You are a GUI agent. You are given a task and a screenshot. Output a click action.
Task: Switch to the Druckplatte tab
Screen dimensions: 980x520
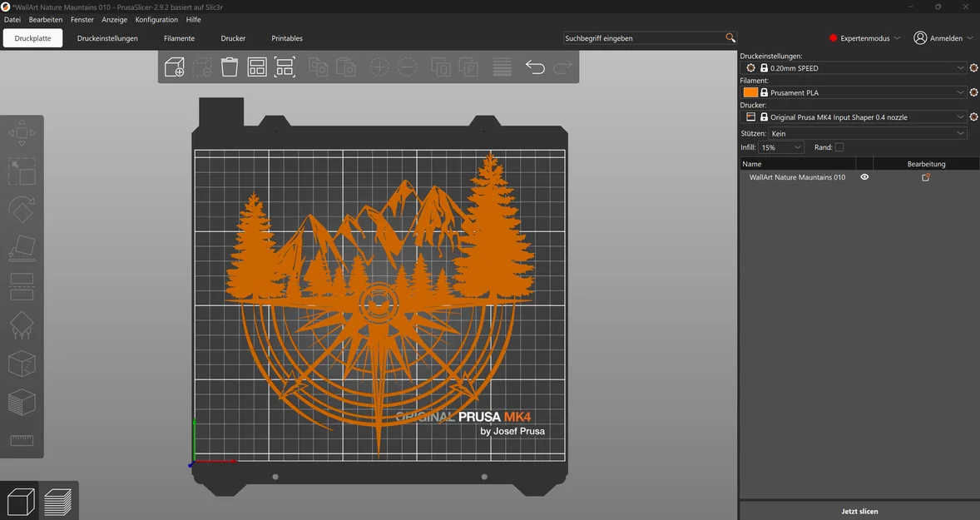[32, 38]
